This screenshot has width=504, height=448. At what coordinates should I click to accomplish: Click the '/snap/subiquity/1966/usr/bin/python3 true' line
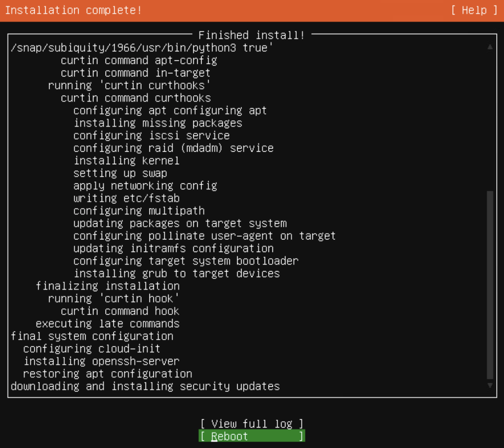pos(142,47)
